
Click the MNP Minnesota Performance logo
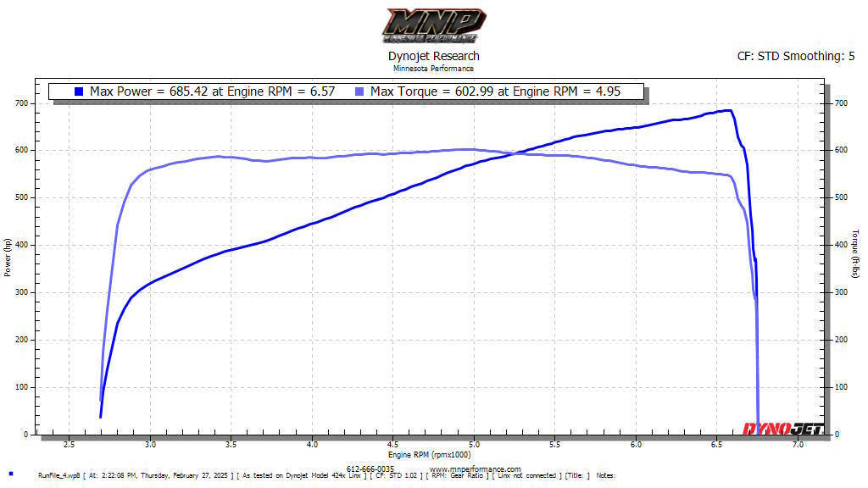click(433, 25)
